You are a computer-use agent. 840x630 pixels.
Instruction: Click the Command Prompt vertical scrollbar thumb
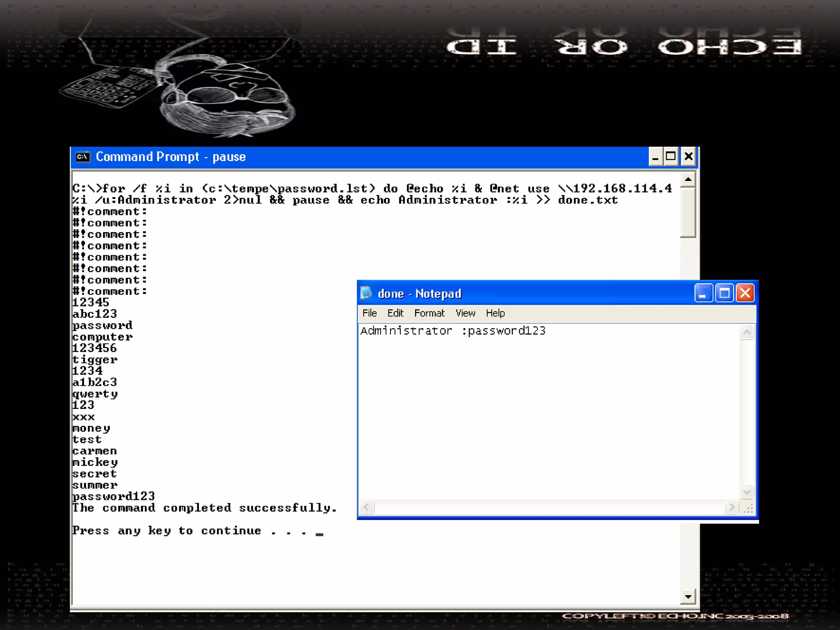[688, 212]
